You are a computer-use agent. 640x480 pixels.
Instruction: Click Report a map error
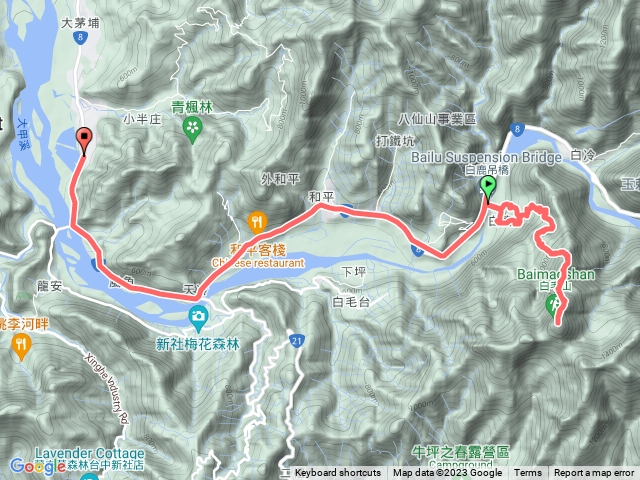click(594, 473)
